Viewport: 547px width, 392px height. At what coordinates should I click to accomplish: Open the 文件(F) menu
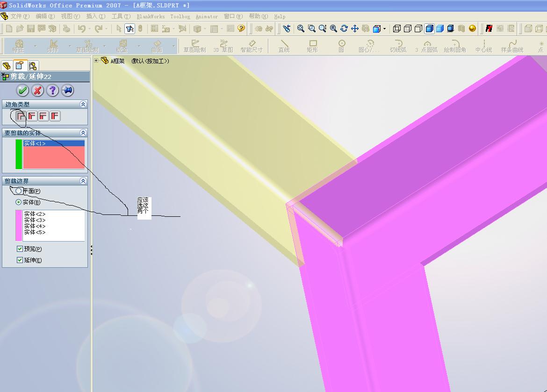click(x=20, y=16)
